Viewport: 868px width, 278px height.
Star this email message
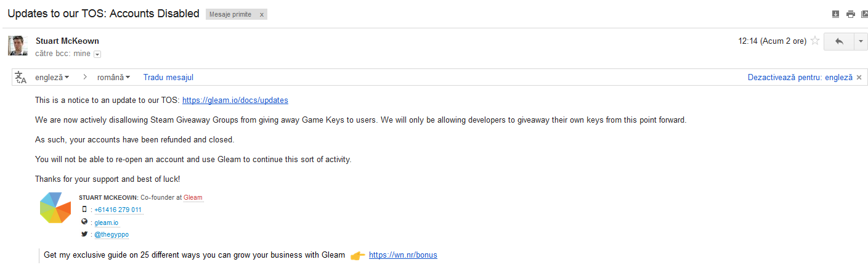814,41
